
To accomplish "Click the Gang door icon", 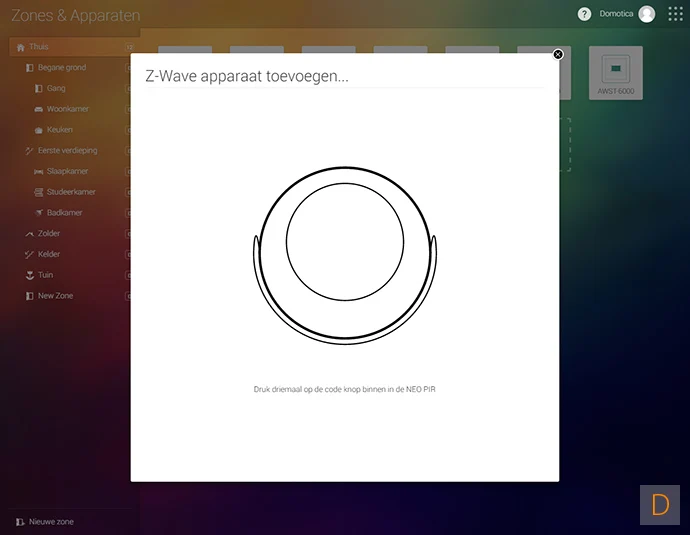I will click(x=38, y=88).
